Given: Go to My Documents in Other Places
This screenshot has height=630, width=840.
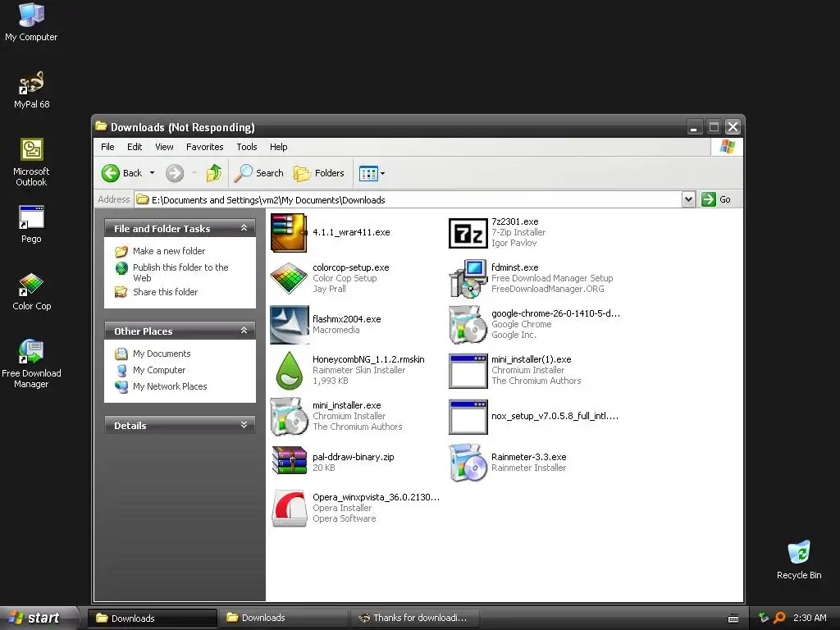Looking at the screenshot, I should click(x=162, y=354).
